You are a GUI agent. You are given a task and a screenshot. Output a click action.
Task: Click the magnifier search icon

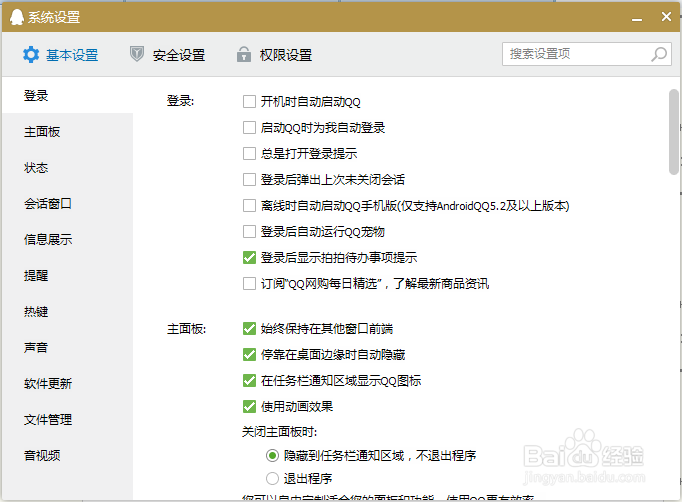pyautogui.click(x=659, y=54)
